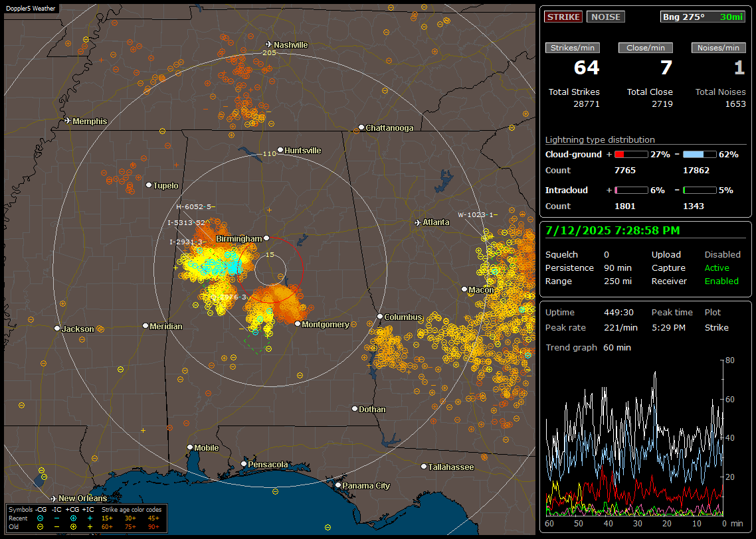Click the Montgomery city marker dot

[x=298, y=324]
